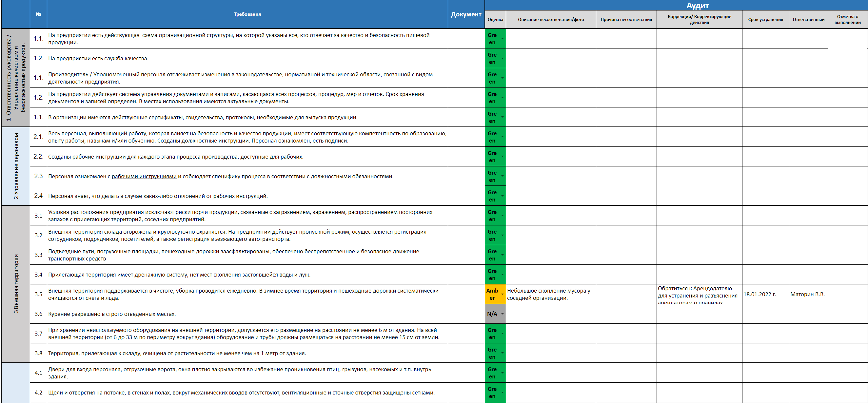Open rating dropdown for row 2.4
Viewport: 868px width, 403px height.
[503, 196]
